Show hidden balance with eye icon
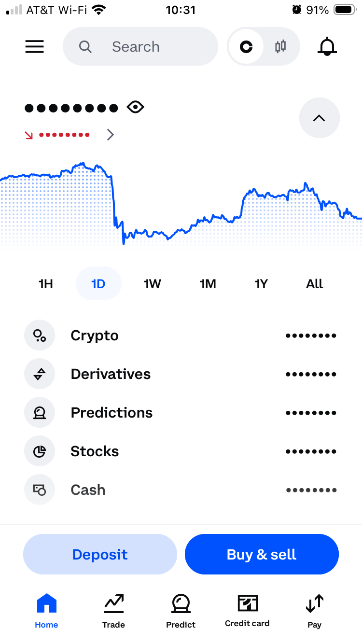Viewport: 362px width, 644px height. coord(136,107)
